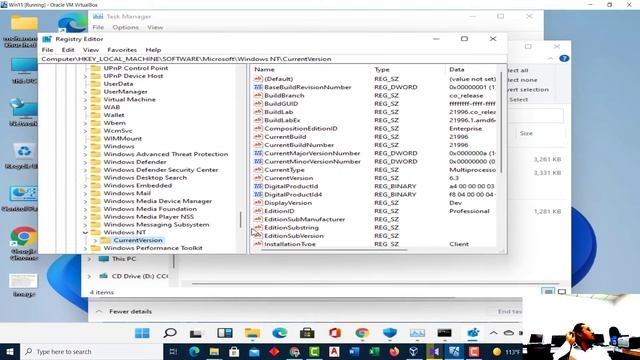Select the Recycle Bin desktop icon
640x360 pixels.
point(23,155)
